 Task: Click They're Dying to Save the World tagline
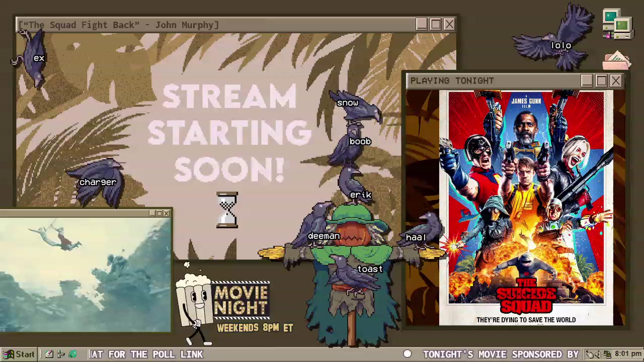click(526, 320)
